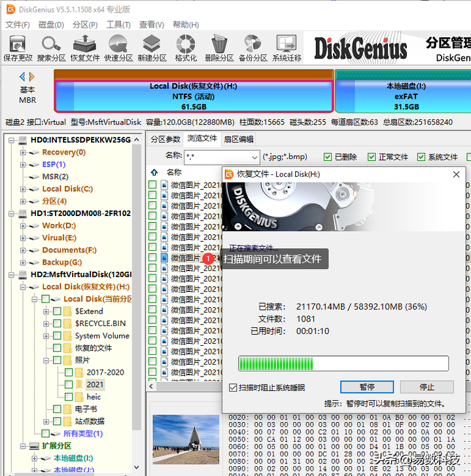Check the heic folder checkbox
This screenshot has height=476, width=471.
point(69,397)
